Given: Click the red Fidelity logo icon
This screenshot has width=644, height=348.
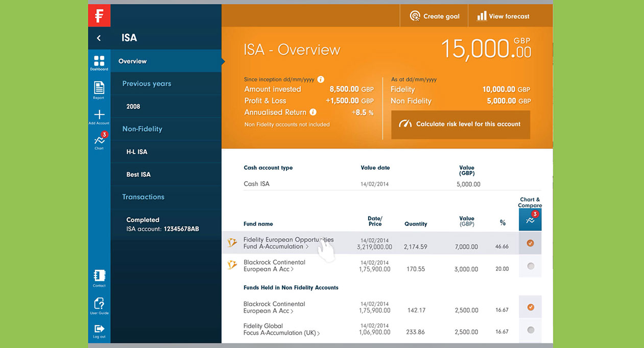Looking at the screenshot, I should 99,15.
